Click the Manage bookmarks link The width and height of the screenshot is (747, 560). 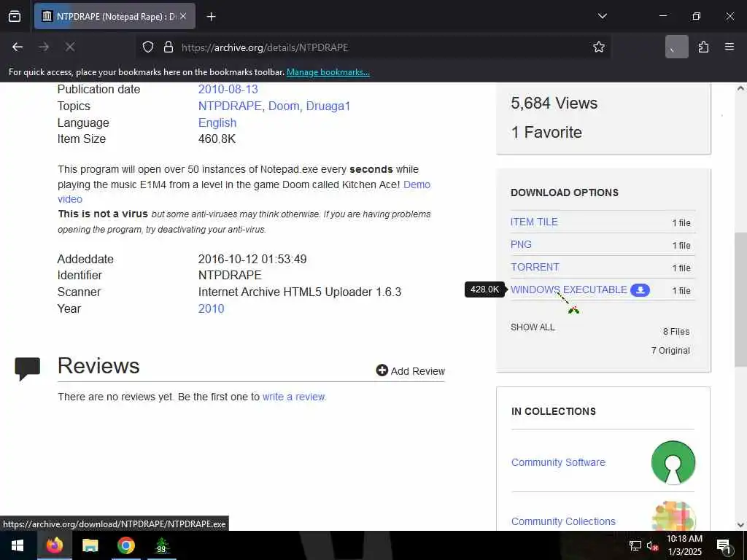tap(328, 72)
